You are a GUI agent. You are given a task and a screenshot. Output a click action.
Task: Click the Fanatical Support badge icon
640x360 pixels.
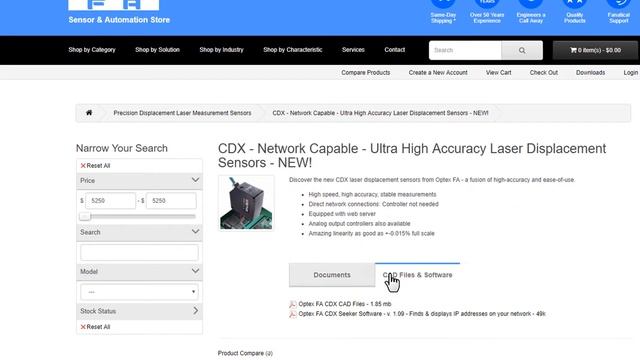coord(618,3)
